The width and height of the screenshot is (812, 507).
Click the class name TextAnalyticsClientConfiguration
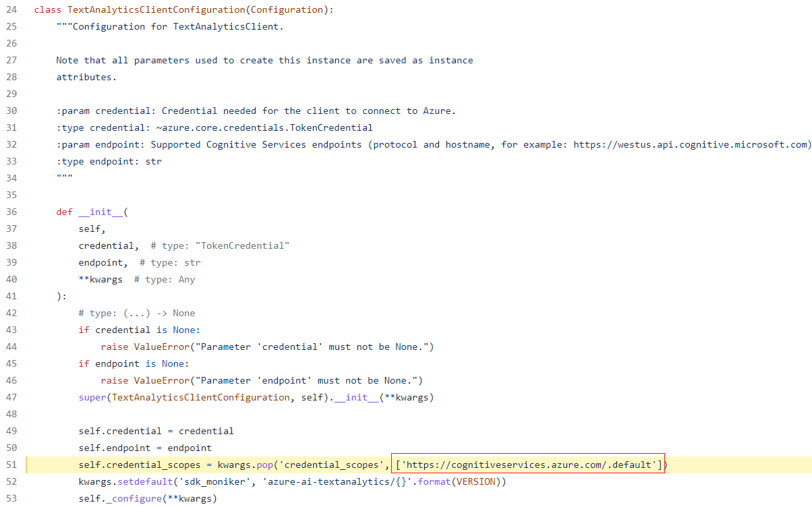click(x=156, y=9)
